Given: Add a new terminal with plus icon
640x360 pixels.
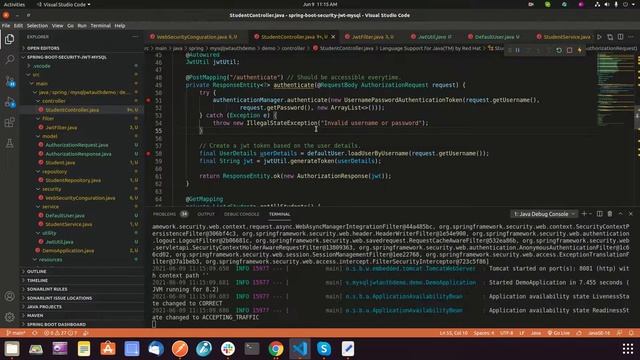Looking at the screenshot, I should [584, 214].
